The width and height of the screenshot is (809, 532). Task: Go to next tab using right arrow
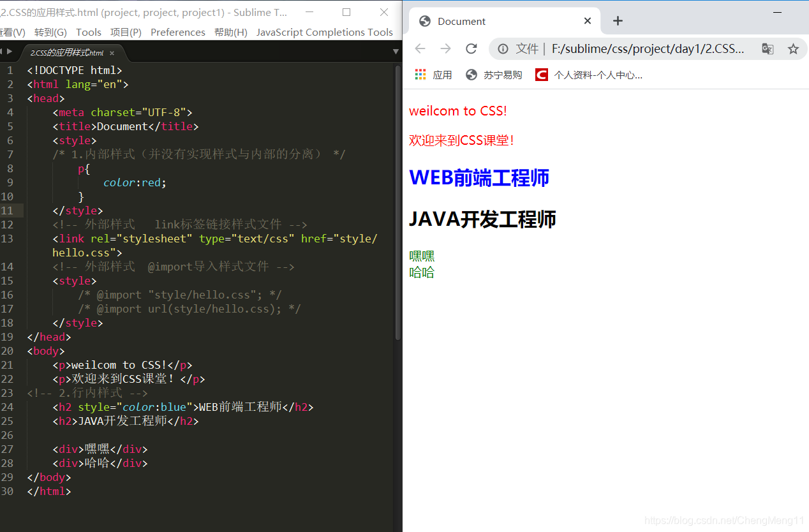[10, 51]
